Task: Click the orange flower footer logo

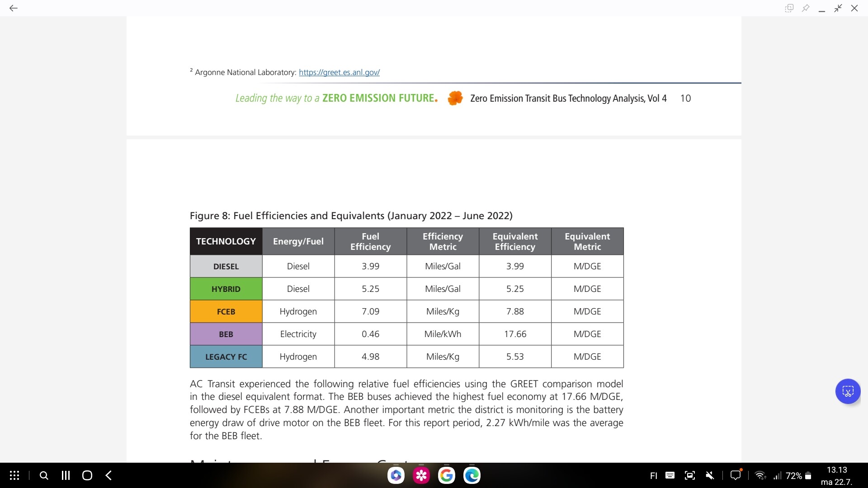Action: (x=455, y=98)
